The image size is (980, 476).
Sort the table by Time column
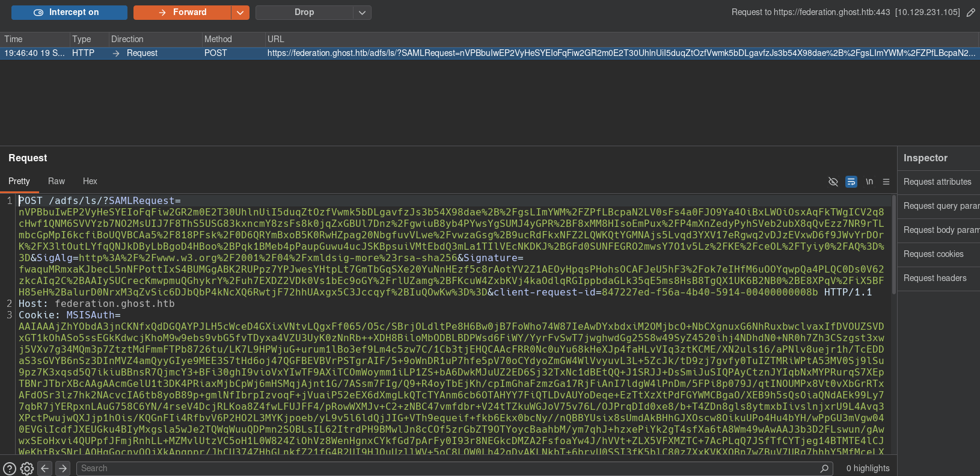coord(34,39)
